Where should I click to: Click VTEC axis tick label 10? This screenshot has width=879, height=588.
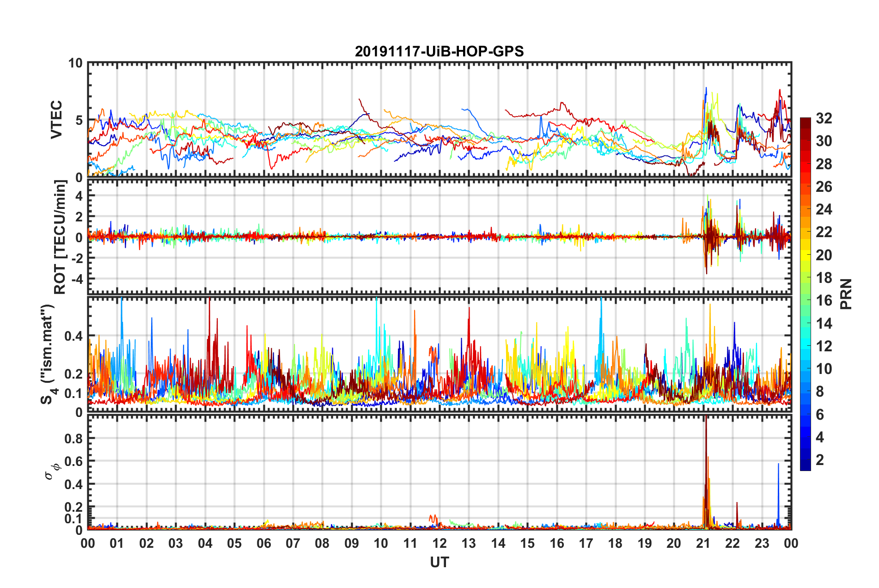point(75,63)
